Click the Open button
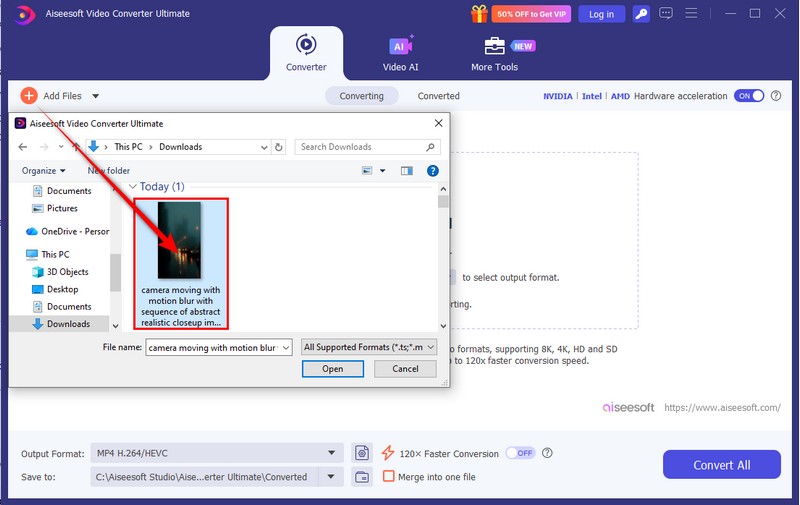Viewport: 800px width, 505px height. (333, 369)
